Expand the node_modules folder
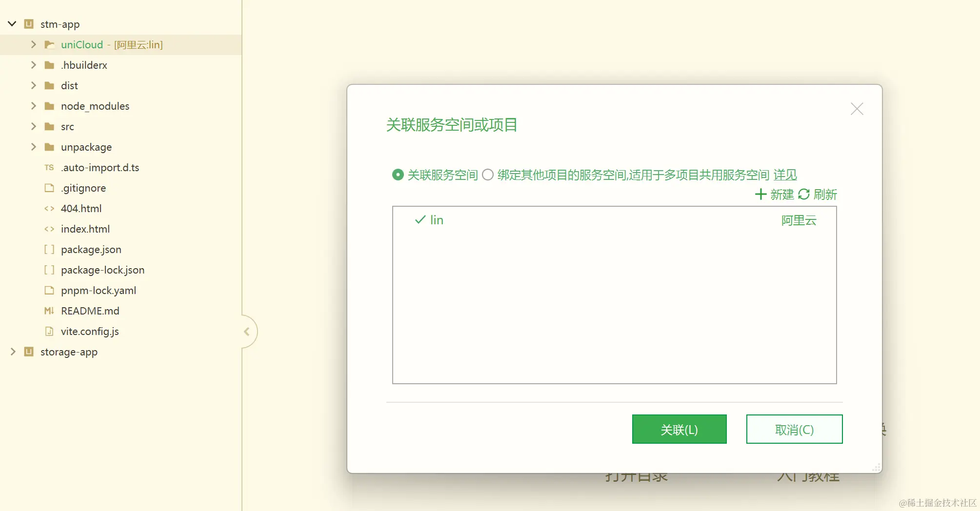This screenshot has width=980, height=511. [33, 106]
